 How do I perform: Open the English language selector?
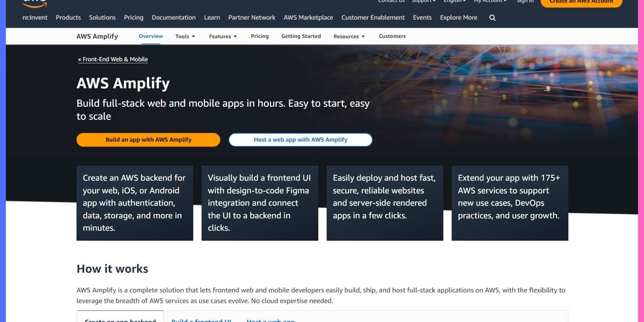pyautogui.click(x=454, y=1)
